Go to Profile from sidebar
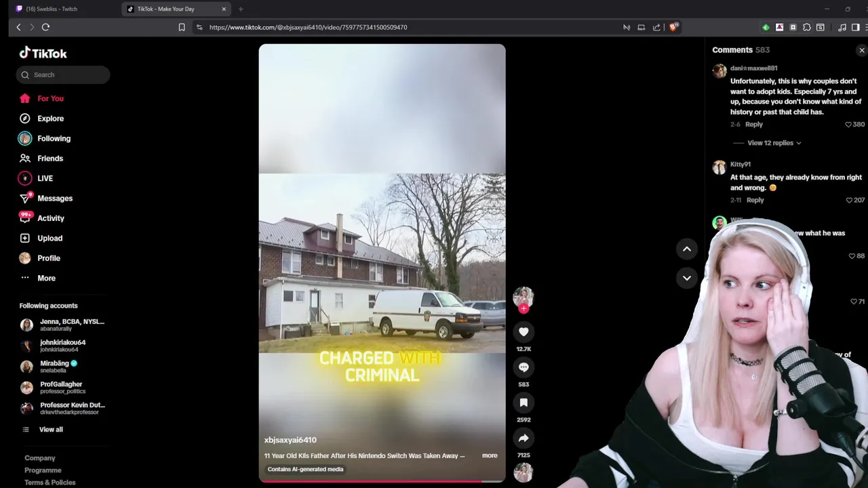Image resolution: width=868 pixels, height=488 pixels. pos(39,258)
